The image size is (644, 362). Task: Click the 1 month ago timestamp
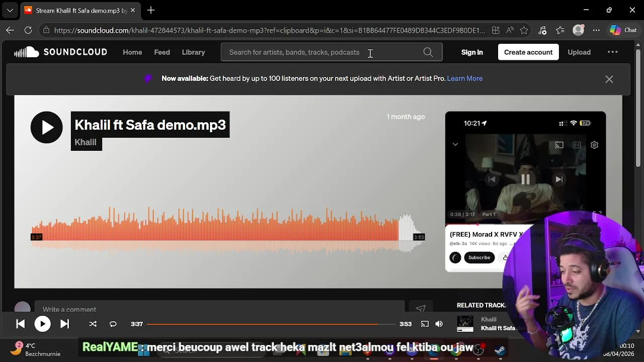(x=406, y=117)
